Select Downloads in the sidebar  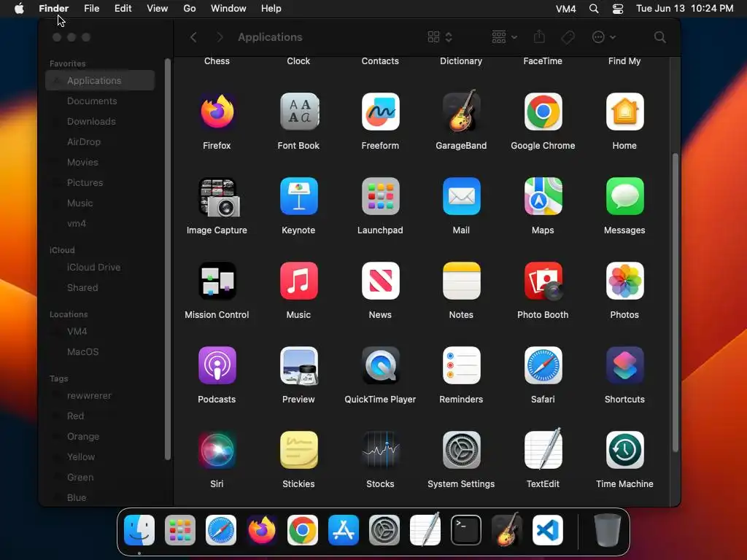point(100,122)
